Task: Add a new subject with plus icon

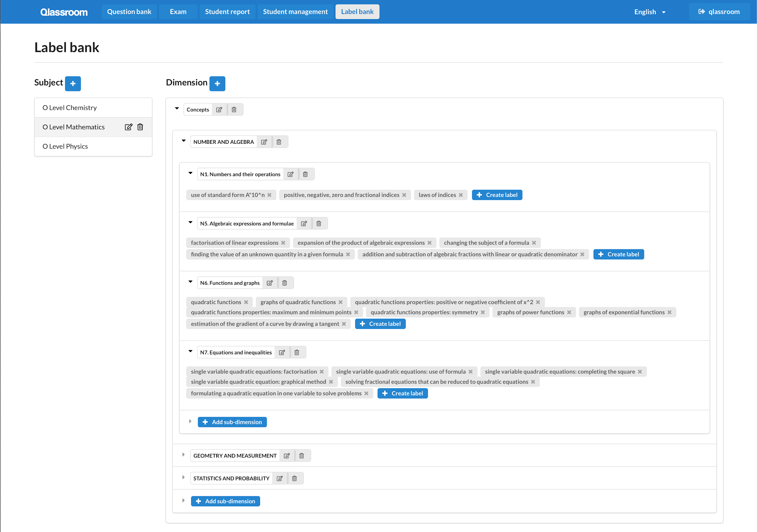Action: point(73,84)
